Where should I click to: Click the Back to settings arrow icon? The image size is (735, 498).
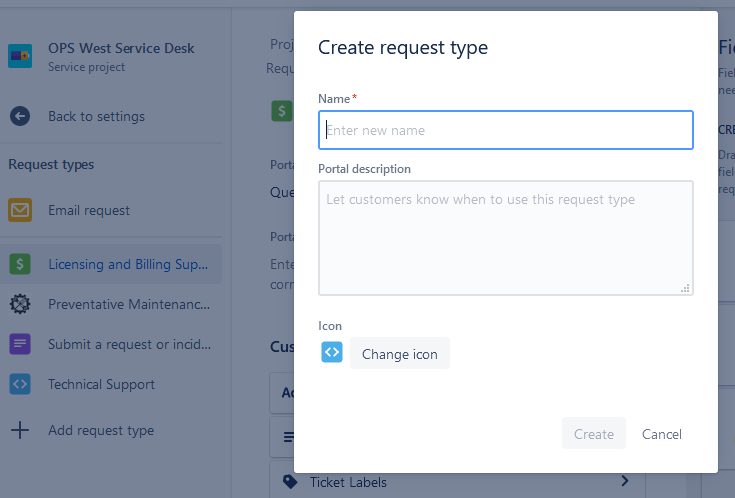click(20, 116)
